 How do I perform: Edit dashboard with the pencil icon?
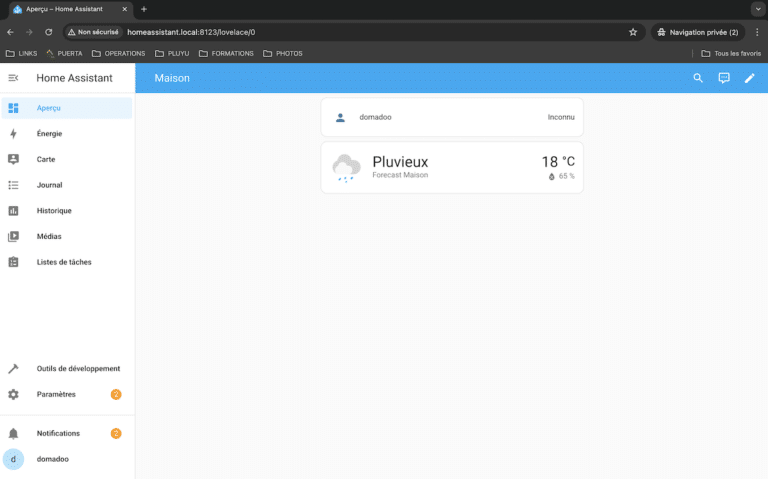point(749,78)
